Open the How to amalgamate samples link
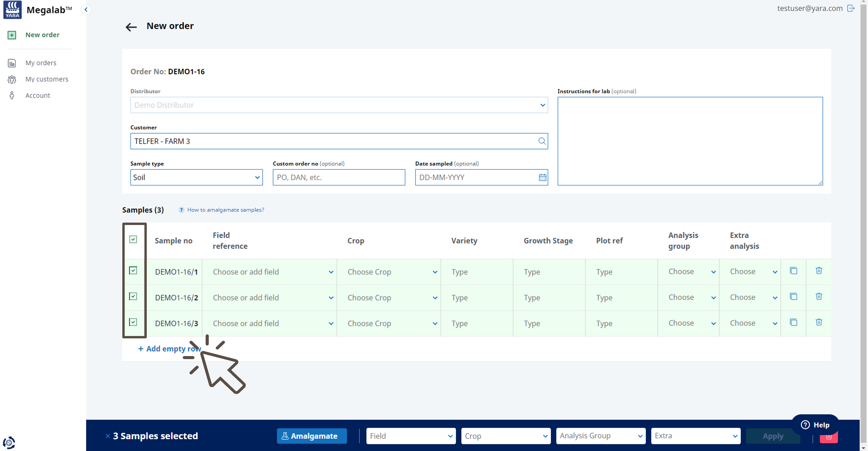 [x=225, y=210]
